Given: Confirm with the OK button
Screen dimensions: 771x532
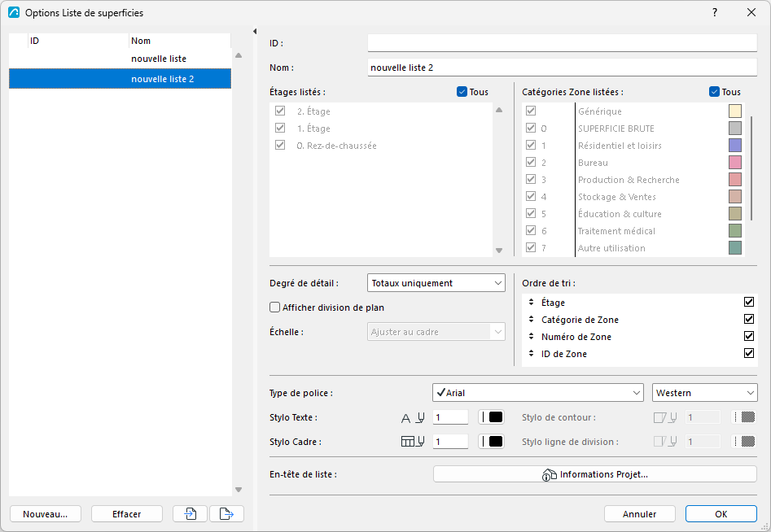Looking at the screenshot, I should (x=721, y=514).
